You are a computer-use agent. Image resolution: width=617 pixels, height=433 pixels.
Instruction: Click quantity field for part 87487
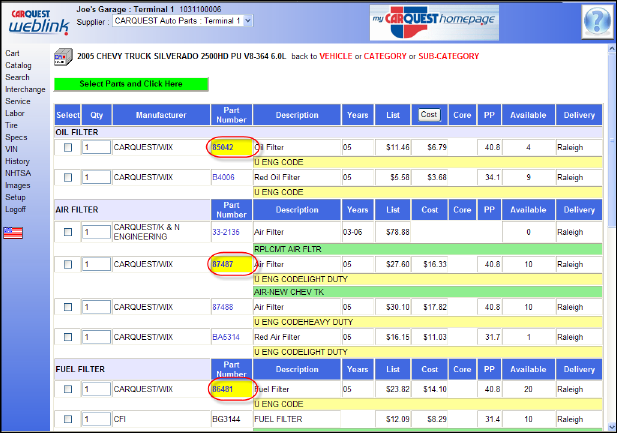point(96,264)
